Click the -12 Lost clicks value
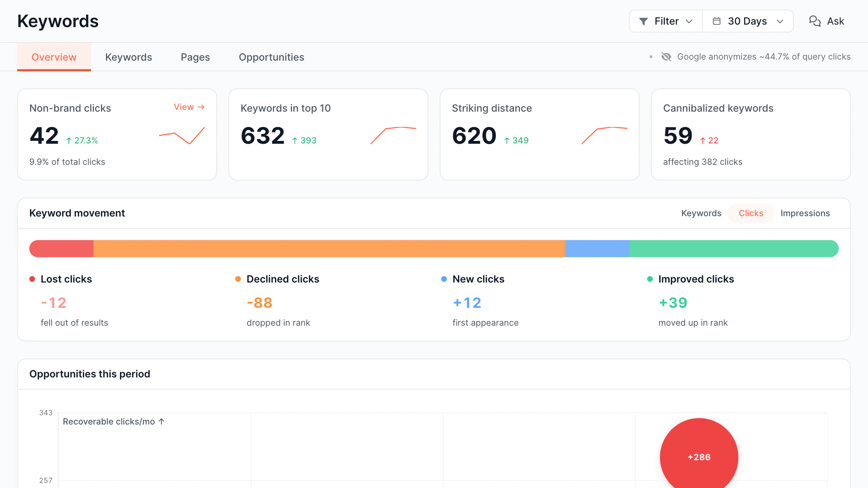This screenshot has width=868, height=488. point(54,303)
